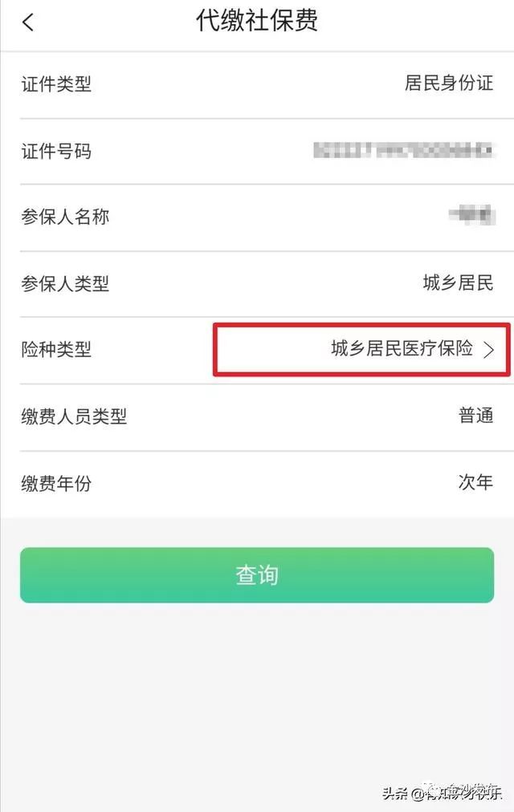Click the 次年 payment year value
This screenshot has width=514, height=812.
point(475,482)
